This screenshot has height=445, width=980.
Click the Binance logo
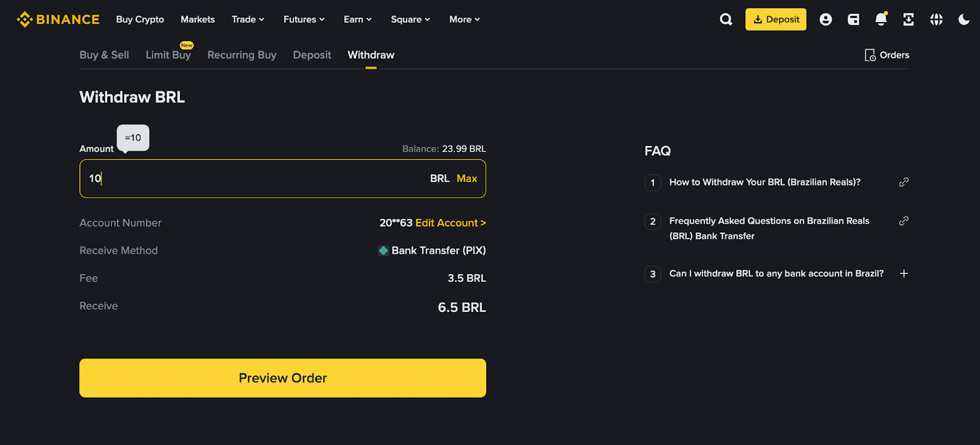click(58, 20)
